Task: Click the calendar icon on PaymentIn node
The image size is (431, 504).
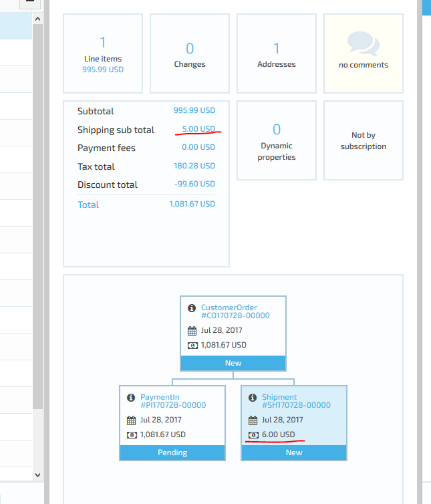Action: [x=132, y=420]
